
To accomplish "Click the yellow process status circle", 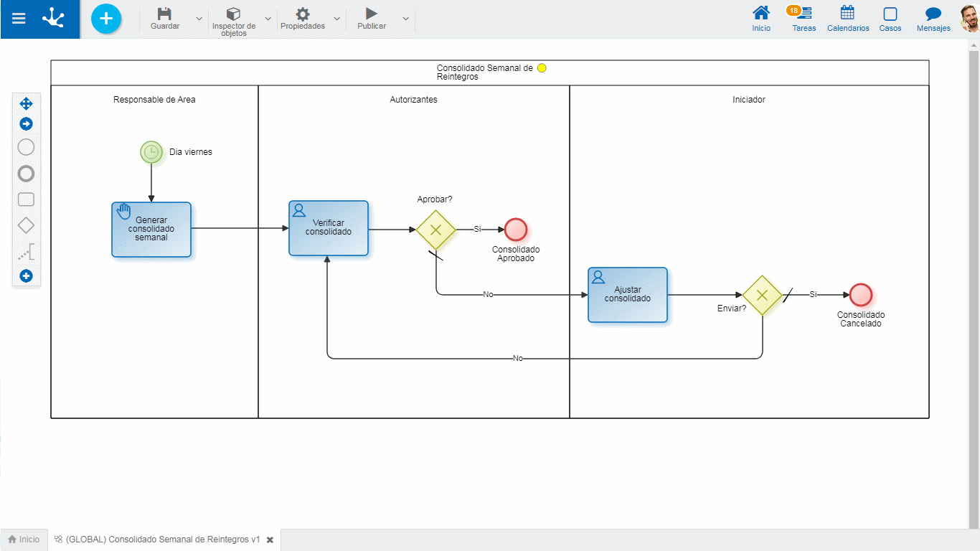I will tap(542, 68).
